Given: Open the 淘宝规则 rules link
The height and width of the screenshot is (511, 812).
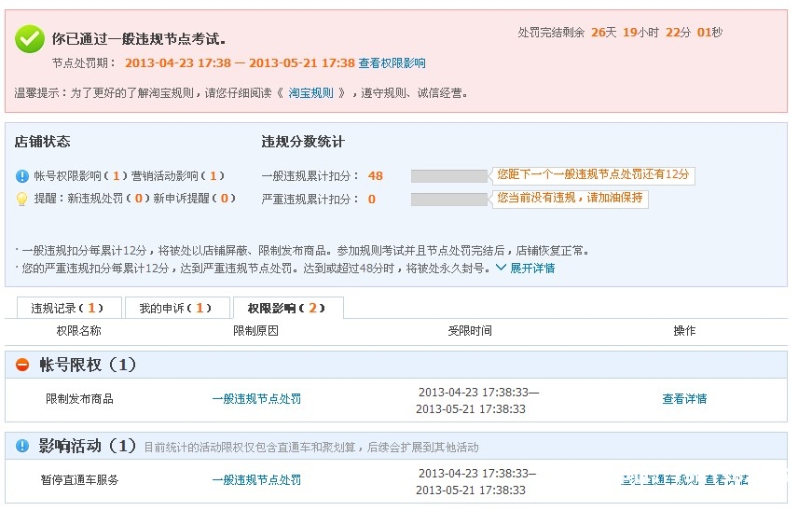Looking at the screenshot, I should coord(310,93).
